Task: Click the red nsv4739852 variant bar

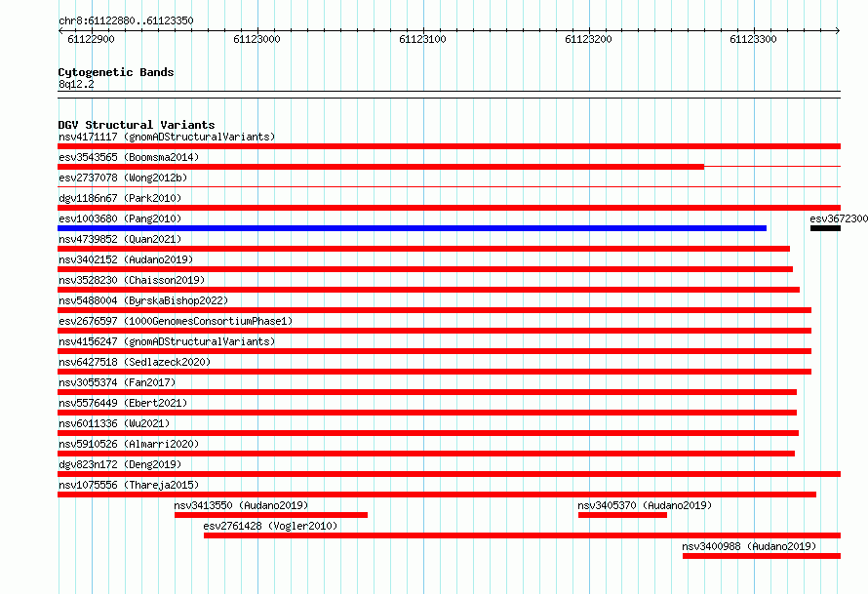Action: [423, 249]
